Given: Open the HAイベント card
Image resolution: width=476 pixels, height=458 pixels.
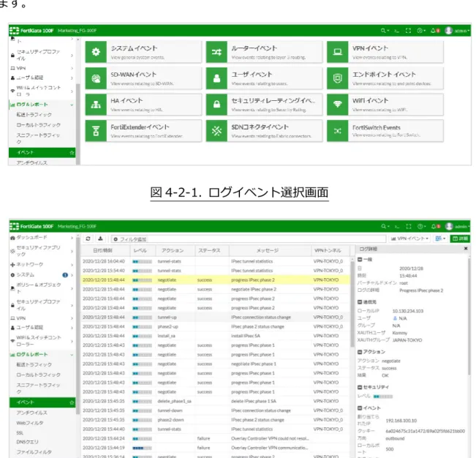Looking at the screenshot, I should pos(143,105).
